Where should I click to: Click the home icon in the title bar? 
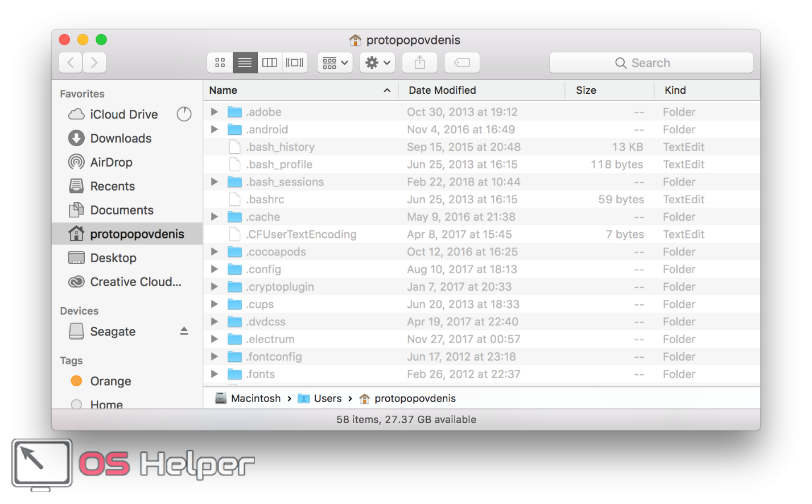coord(355,40)
